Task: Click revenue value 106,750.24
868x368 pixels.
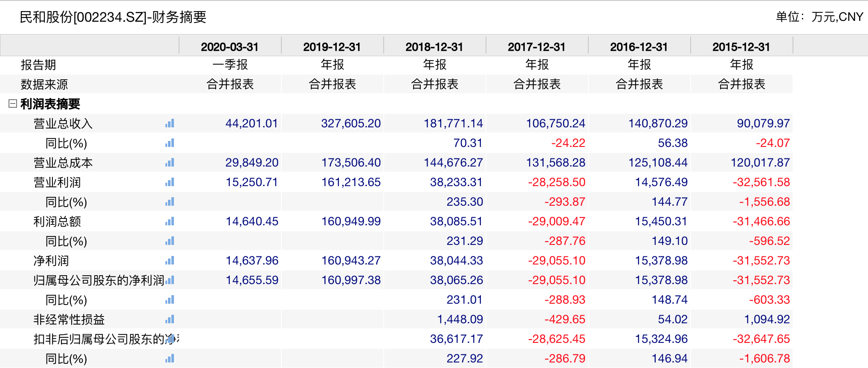Action: [x=556, y=124]
